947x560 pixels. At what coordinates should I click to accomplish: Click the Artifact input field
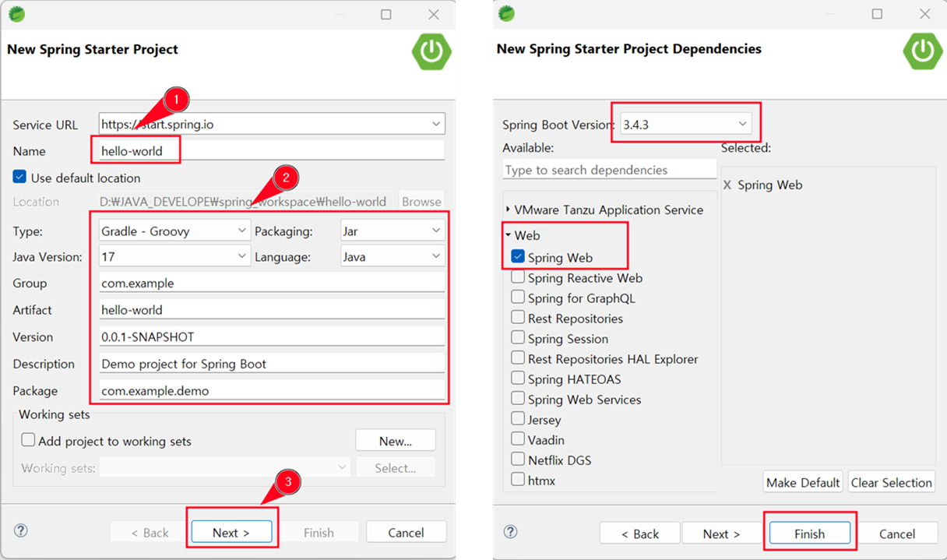click(x=271, y=309)
